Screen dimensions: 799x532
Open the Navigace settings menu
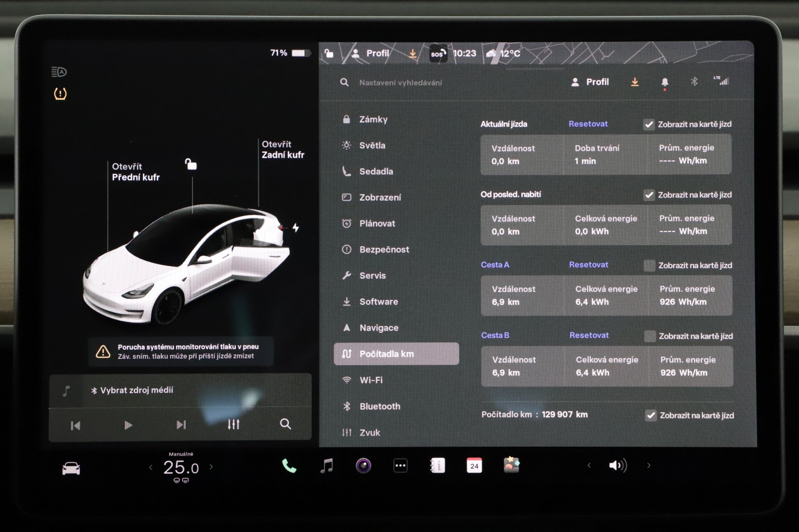click(x=379, y=328)
